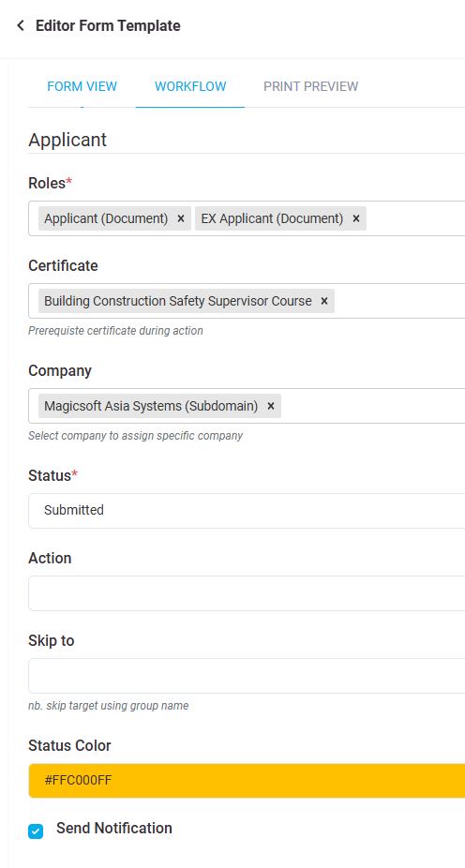Open the Status Color picker #FFC000FF

pos(247,781)
